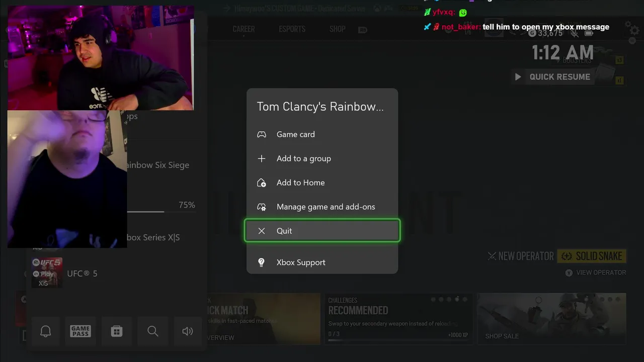644x362 pixels.
Task: Open the Shop Sale card
Action: click(551, 319)
